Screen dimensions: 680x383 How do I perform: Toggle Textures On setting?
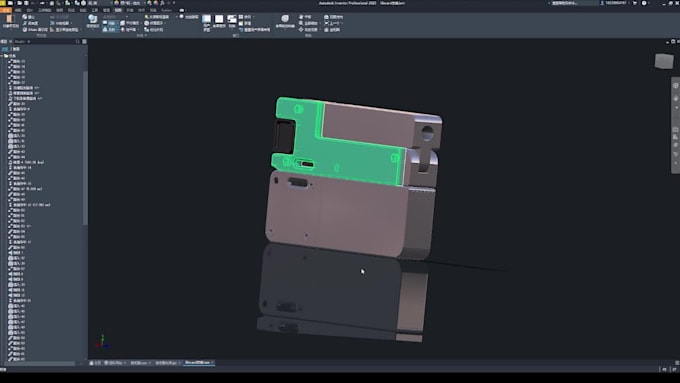[x=155, y=23]
